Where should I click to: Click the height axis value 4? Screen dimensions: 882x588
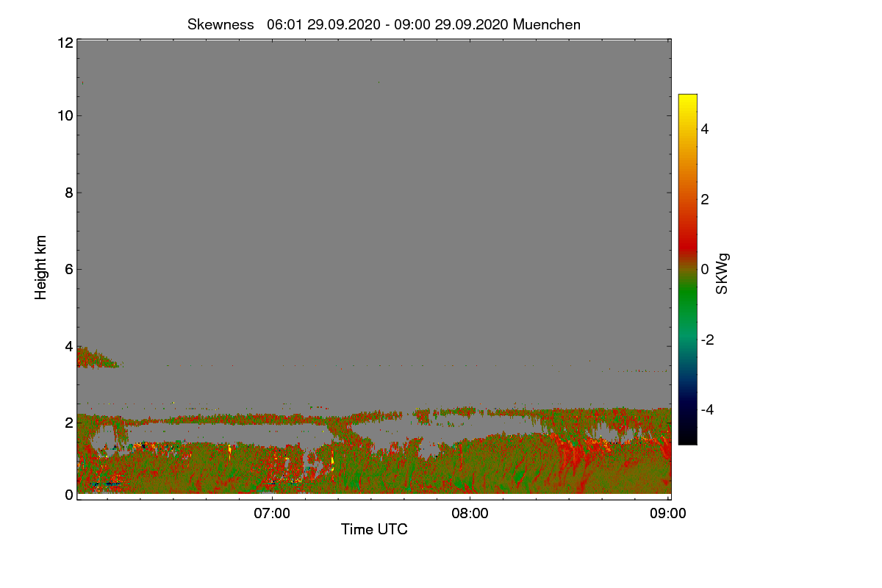68,346
